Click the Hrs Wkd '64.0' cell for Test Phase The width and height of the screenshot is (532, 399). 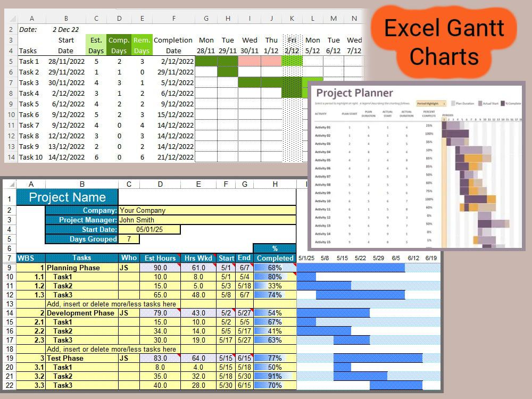[x=198, y=358]
